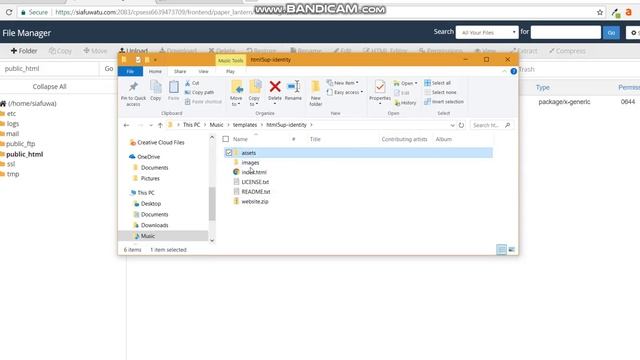The height and width of the screenshot is (360, 640).
Task: Select the Music Tools contextual tab
Action: click(231, 60)
